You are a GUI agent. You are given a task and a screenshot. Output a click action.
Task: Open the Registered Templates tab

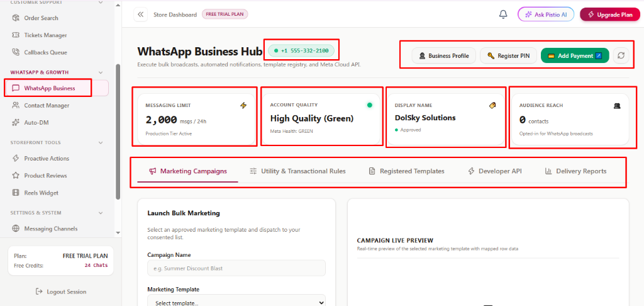pyautogui.click(x=407, y=171)
